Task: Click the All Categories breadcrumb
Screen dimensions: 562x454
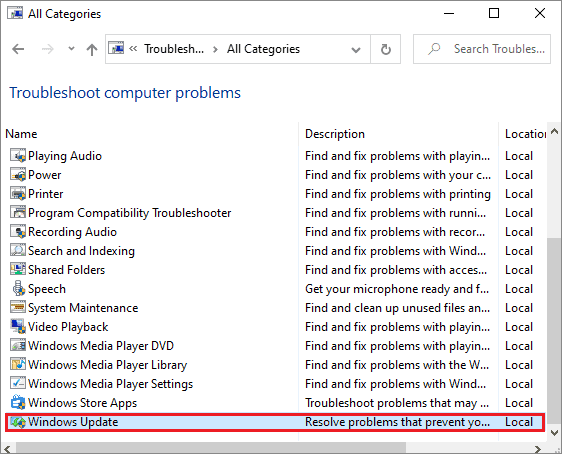Action: tap(263, 49)
